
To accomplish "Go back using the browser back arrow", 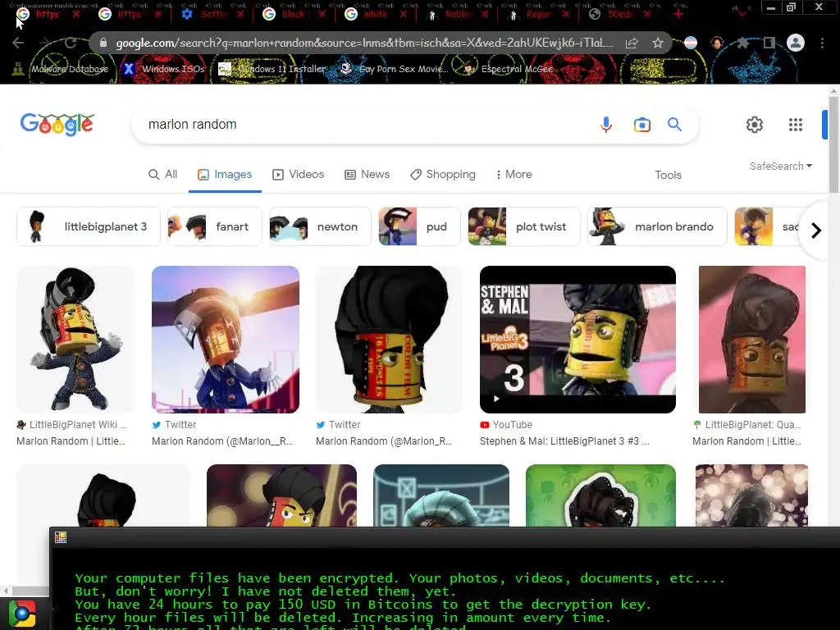I will tap(18, 43).
